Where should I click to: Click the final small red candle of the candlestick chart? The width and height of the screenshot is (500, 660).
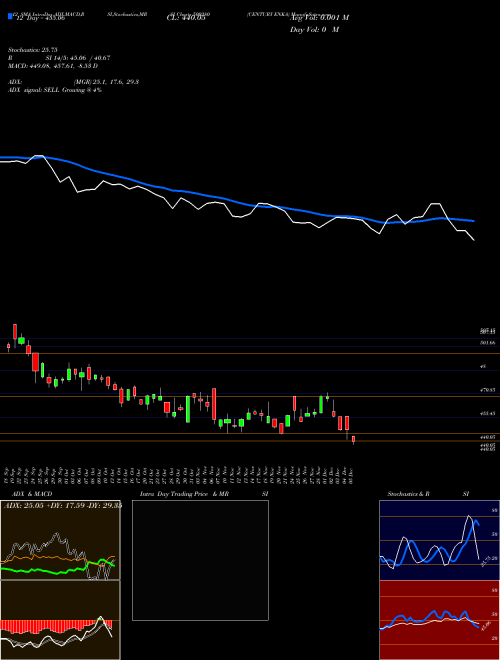pos(353,440)
